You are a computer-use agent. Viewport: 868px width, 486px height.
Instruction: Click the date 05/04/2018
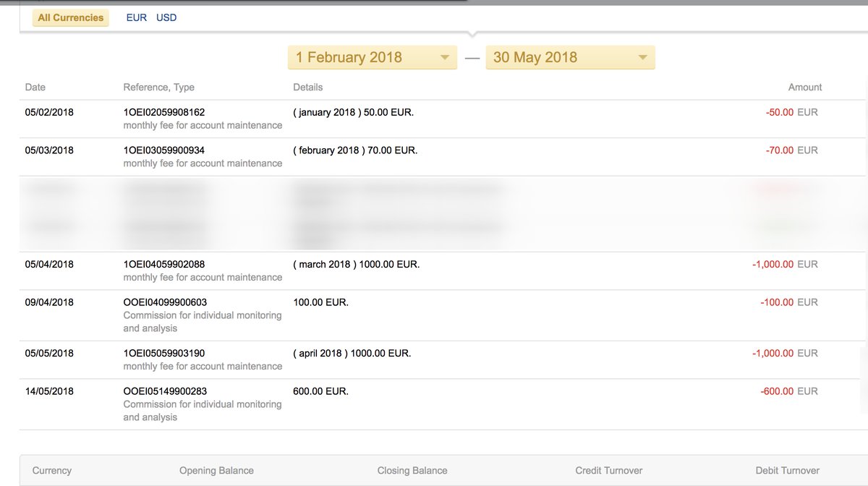pos(49,264)
